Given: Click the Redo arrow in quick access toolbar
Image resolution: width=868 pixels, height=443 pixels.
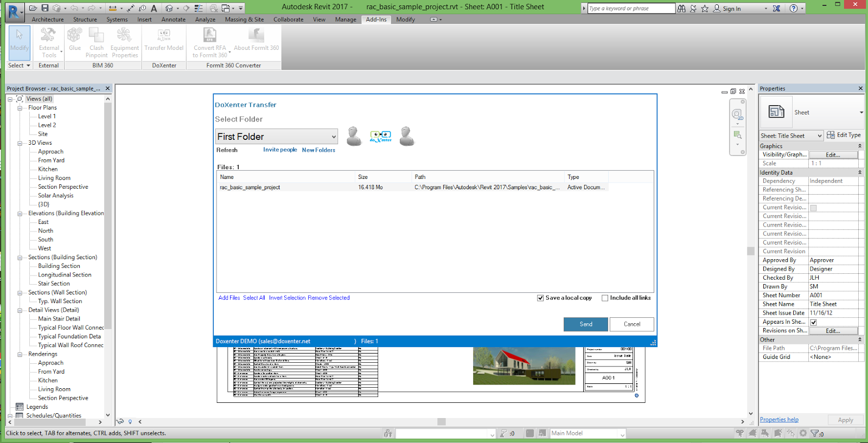Looking at the screenshot, I should (92, 8).
